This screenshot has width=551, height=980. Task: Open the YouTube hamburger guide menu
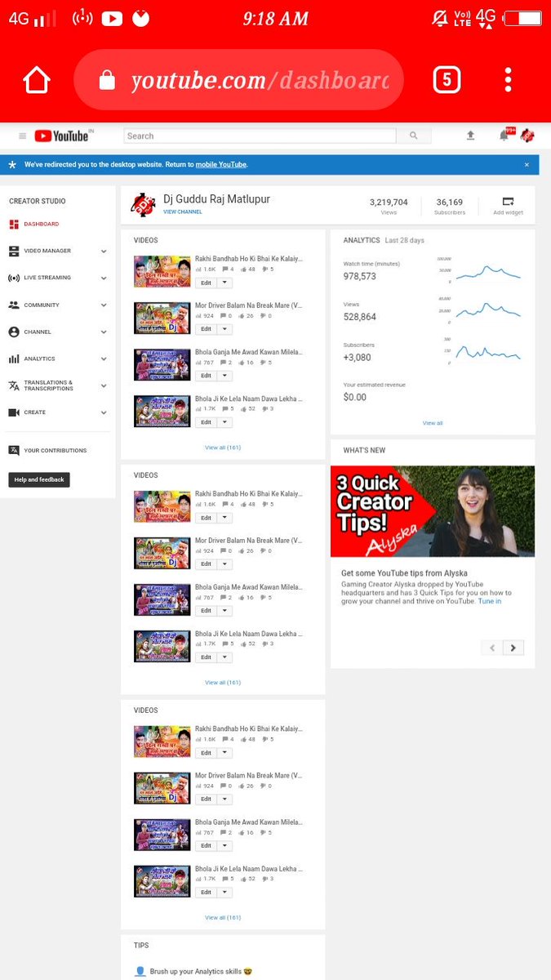pyautogui.click(x=22, y=136)
